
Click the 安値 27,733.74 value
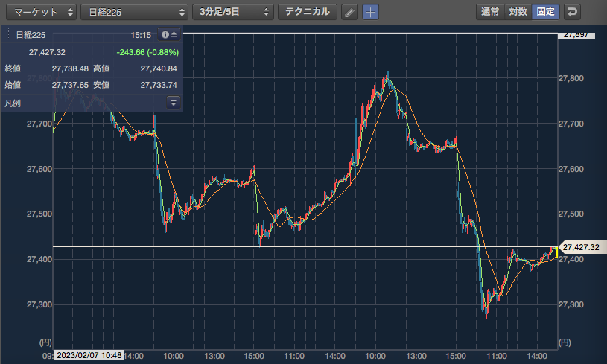tap(159, 85)
